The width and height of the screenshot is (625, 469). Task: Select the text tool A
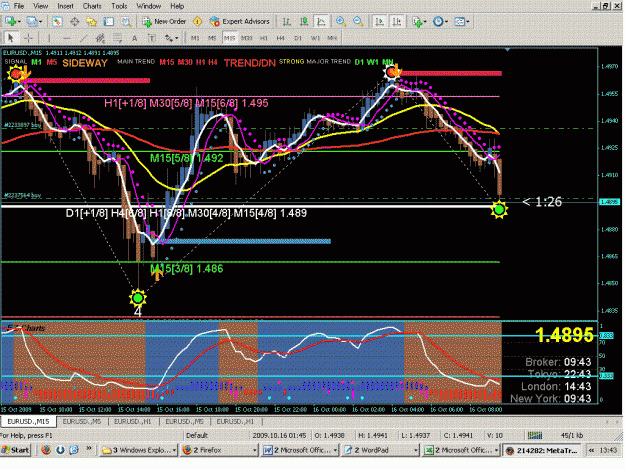135,38
